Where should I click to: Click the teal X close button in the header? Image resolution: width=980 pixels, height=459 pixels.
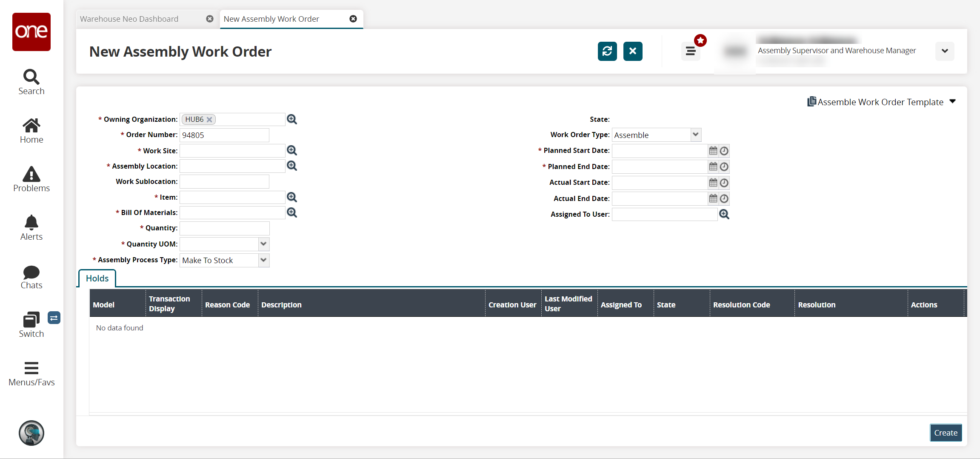click(633, 51)
